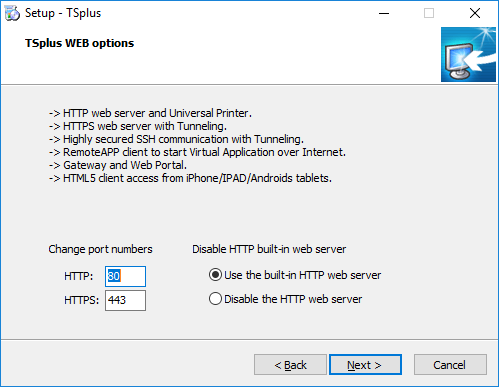Click the Gateway and Web Portal line
Image resolution: width=499 pixels, height=387 pixels.
click(x=118, y=165)
